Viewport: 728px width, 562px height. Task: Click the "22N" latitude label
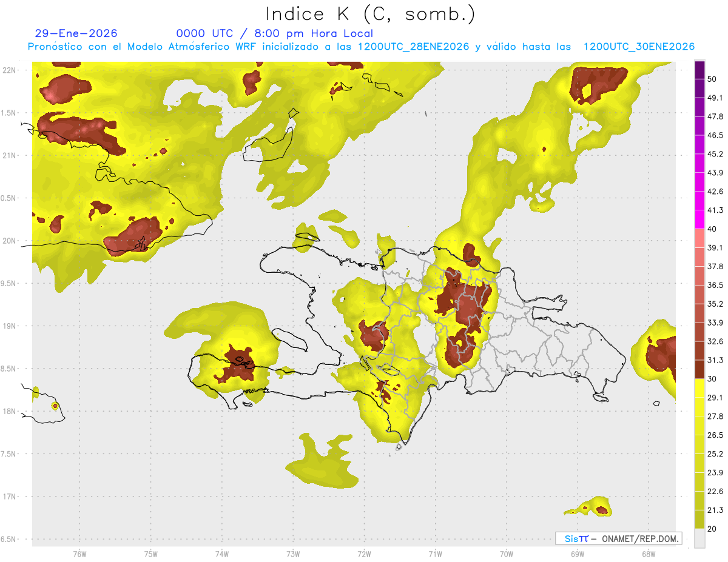(x=10, y=70)
